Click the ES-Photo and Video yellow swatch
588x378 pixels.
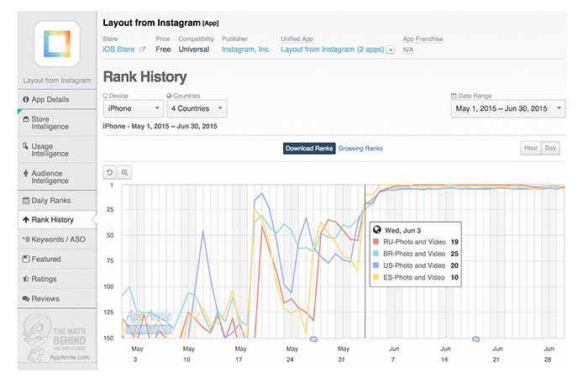pyautogui.click(x=375, y=277)
